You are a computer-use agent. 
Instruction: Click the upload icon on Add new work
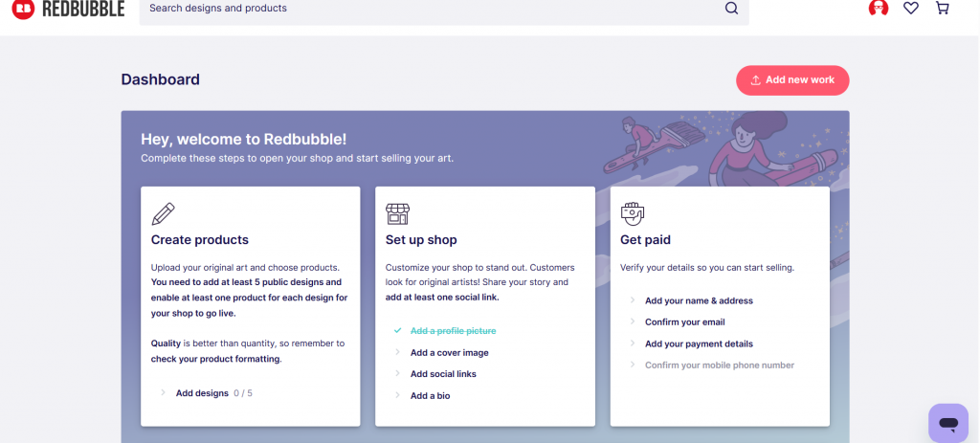[755, 80]
